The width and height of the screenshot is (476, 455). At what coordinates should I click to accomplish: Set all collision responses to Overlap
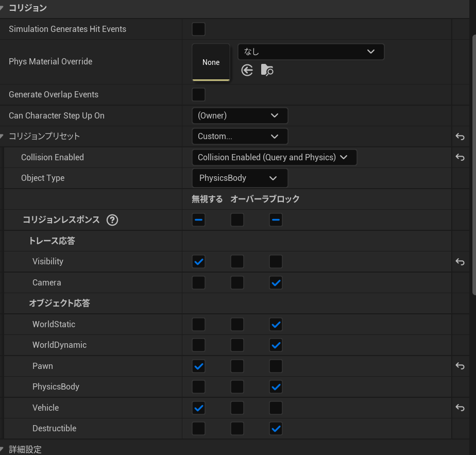pos(237,220)
